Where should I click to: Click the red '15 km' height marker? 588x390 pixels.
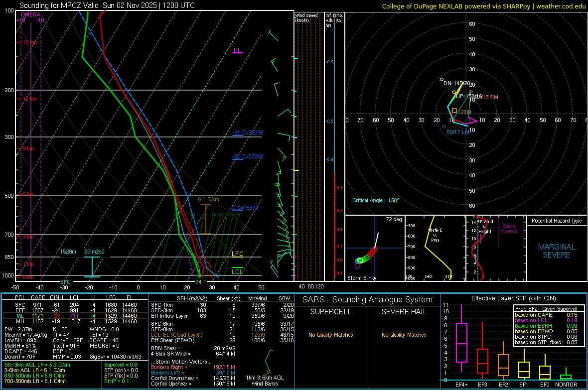click(x=29, y=42)
